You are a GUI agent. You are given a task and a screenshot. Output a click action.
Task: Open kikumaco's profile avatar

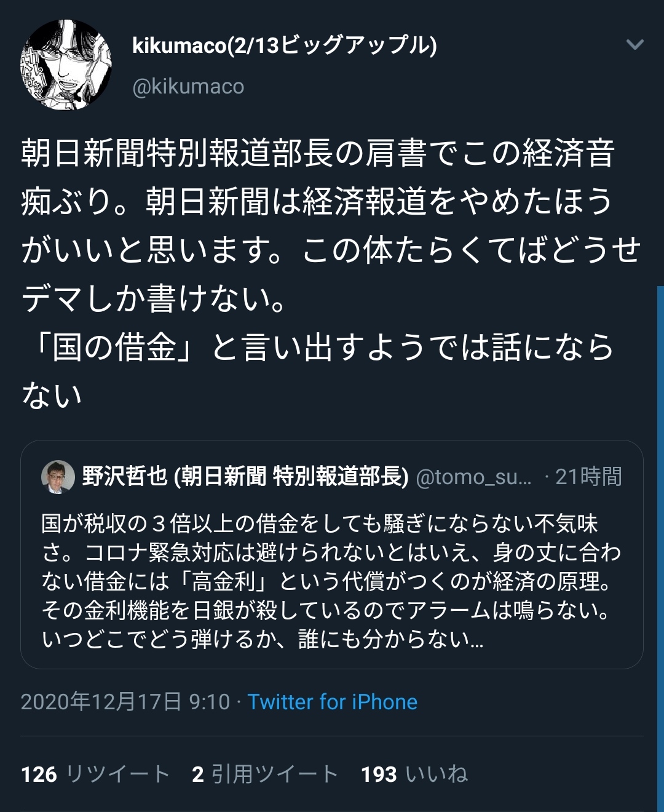66,65
